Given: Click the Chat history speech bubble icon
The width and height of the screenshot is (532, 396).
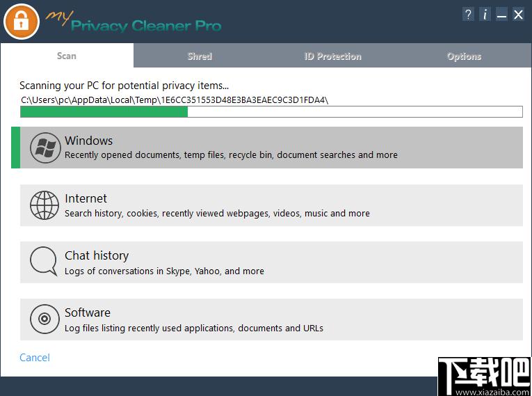Looking at the screenshot, I should pyautogui.click(x=44, y=262).
